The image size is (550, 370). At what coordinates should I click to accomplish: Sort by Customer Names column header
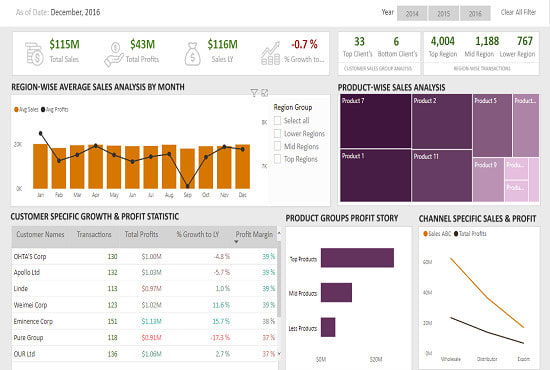pos(40,234)
